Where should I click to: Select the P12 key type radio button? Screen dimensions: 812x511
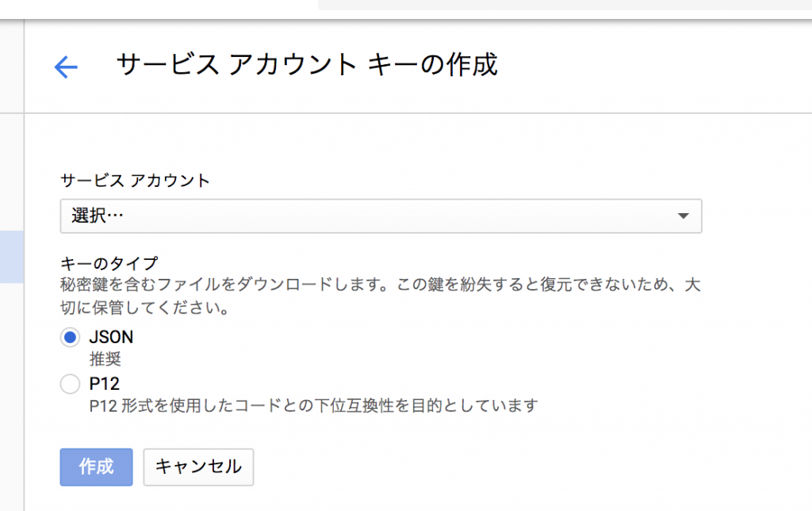[70, 384]
